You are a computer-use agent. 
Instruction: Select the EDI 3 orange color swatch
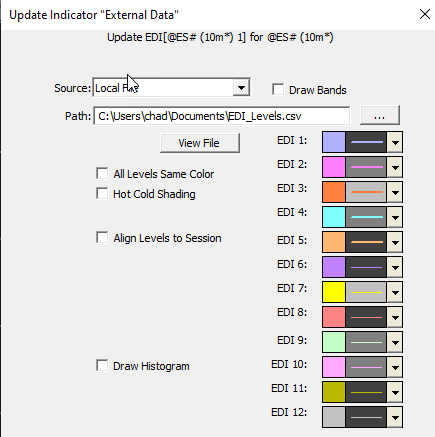coord(334,192)
